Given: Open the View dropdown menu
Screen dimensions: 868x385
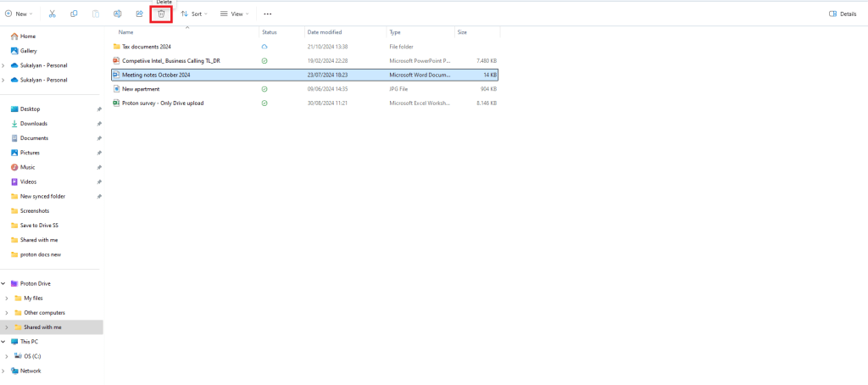Looking at the screenshot, I should pos(235,14).
